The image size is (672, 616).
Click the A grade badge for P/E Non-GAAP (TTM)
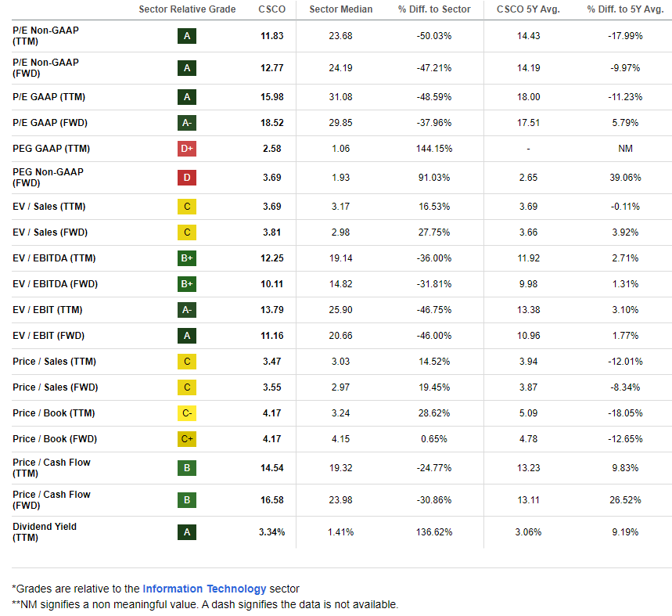(187, 36)
